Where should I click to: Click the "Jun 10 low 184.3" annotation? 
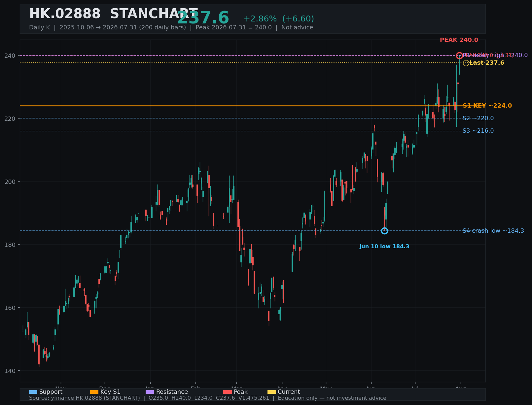[384, 247]
